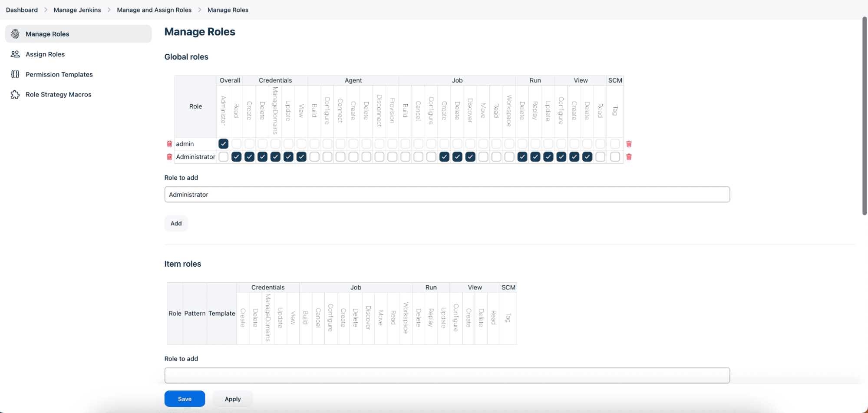
Task: Enable SCM Tag for admin role
Action: pyautogui.click(x=615, y=144)
